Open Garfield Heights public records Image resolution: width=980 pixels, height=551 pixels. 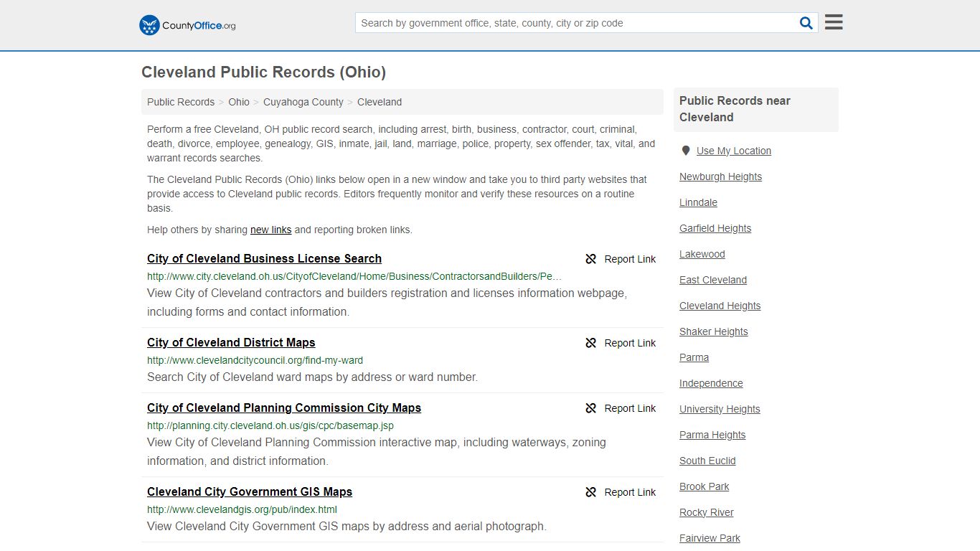coord(715,228)
